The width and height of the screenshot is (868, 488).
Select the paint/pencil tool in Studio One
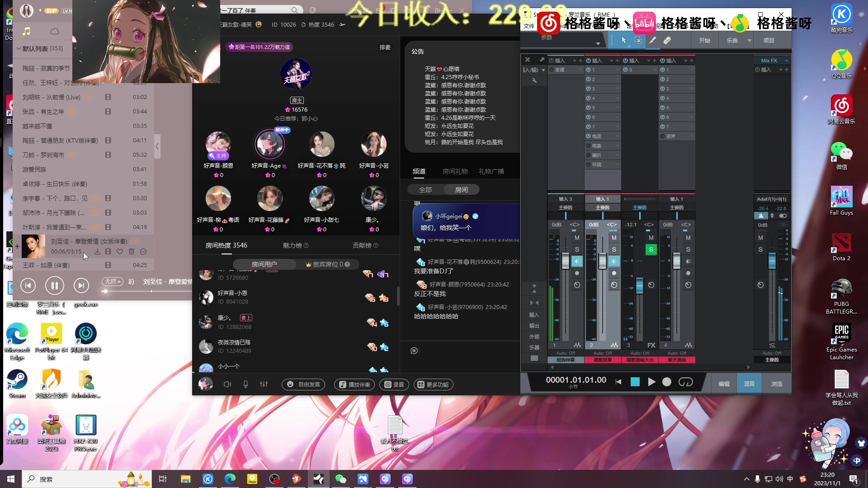point(652,40)
